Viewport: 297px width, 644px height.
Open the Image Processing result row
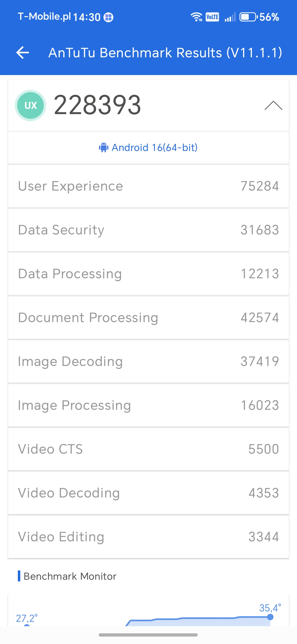point(148,405)
